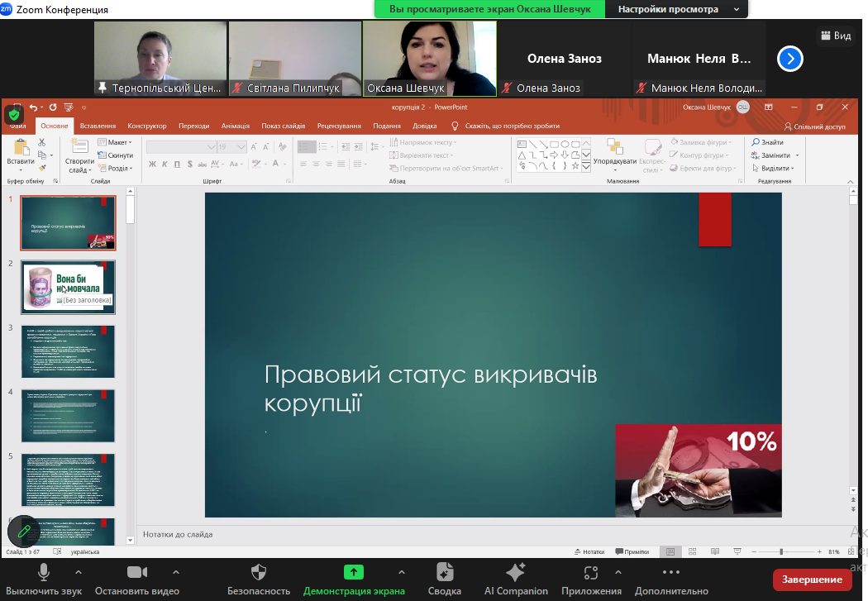Stop camera with Остановить видео

tap(136, 580)
